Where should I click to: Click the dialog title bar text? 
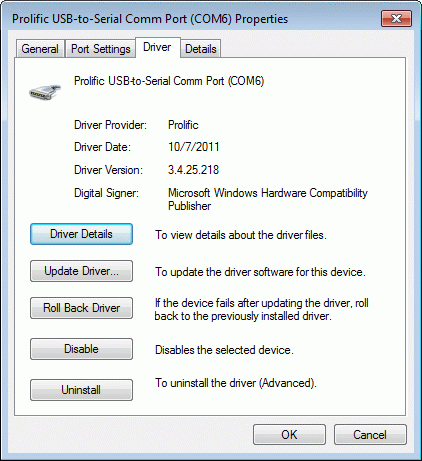click(x=150, y=19)
